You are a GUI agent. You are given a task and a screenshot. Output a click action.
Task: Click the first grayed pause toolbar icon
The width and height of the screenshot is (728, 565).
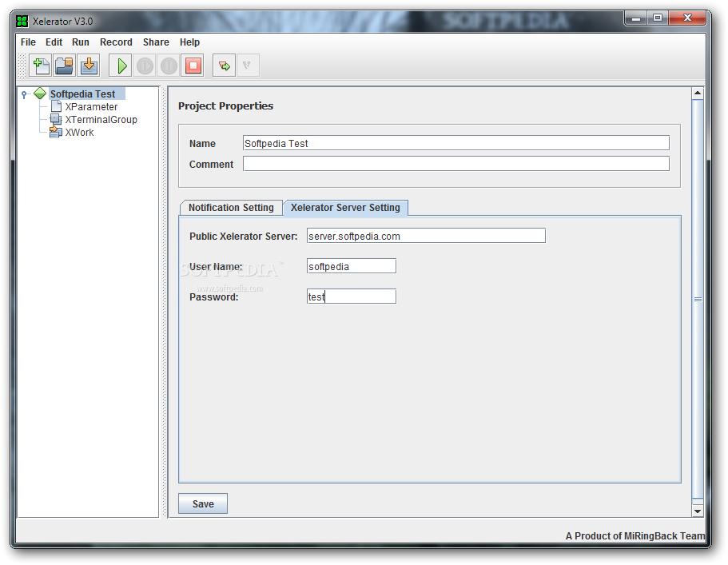[x=145, y=66]
